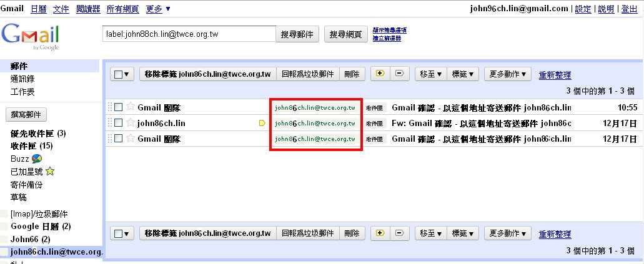The height and width of the screenshot is (264, 644).
Task: Open 收件匣 (15) in sidebar
Action: pos(32,146)
